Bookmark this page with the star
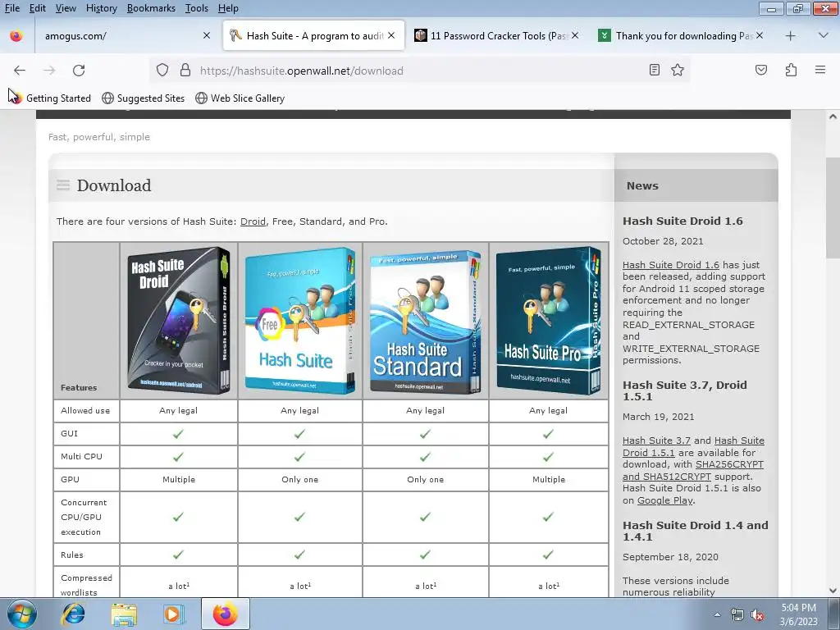This screenshot has height=630, width=840. point(678,71)
